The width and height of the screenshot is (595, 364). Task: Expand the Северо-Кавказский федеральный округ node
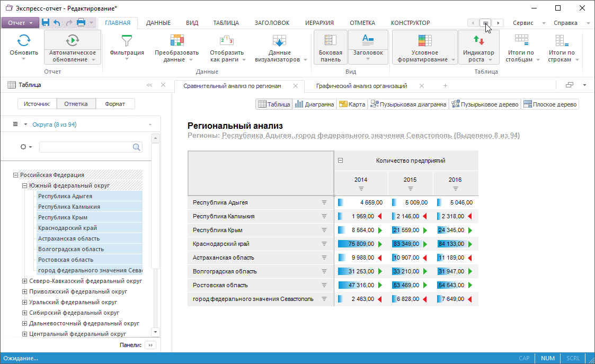pyautogui.click(x=24, y=281)
